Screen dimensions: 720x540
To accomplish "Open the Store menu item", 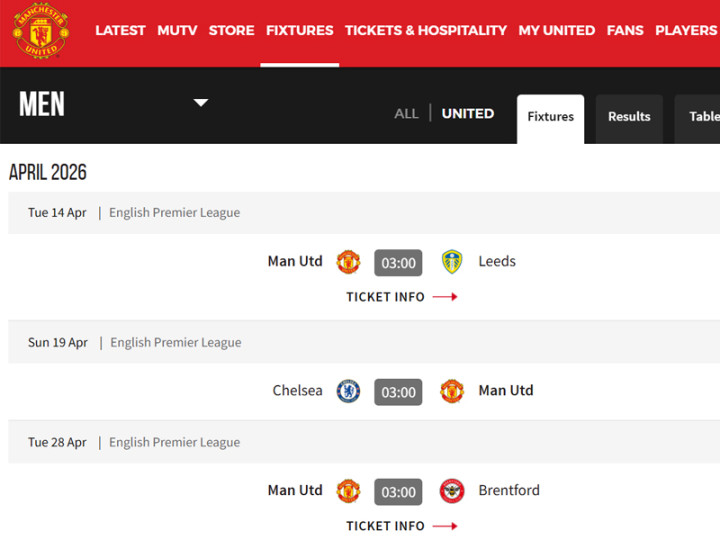I will pyautogui.click(x=231, y=30).
